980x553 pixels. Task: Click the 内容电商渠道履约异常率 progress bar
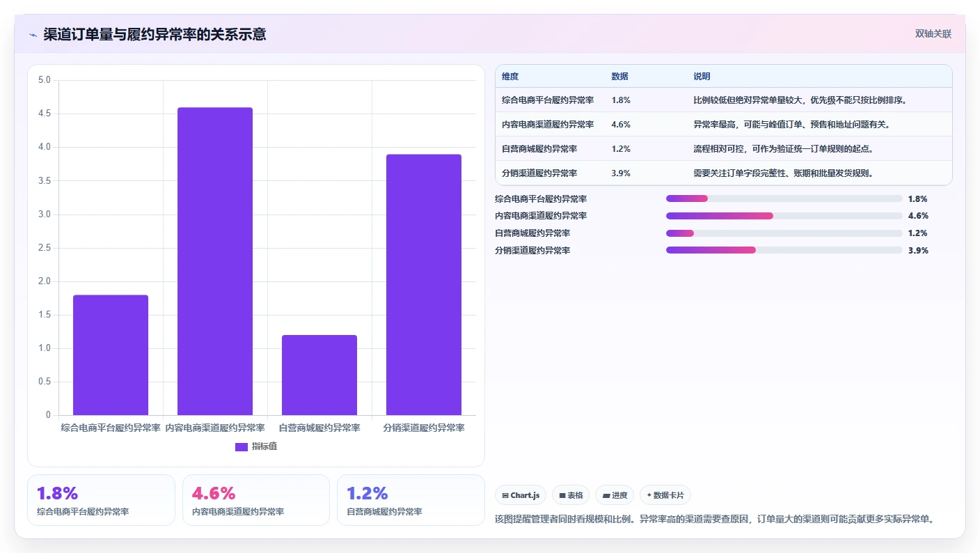click(784, 216)
